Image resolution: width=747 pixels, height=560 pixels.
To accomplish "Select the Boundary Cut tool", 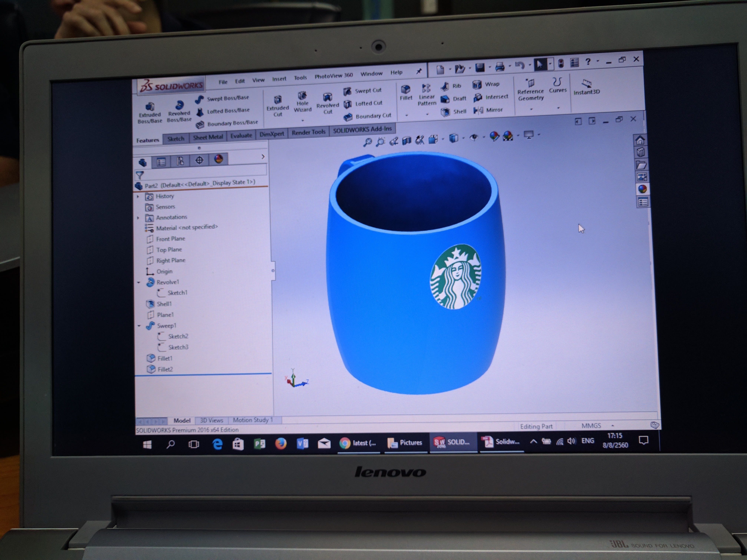I will 367,116.
